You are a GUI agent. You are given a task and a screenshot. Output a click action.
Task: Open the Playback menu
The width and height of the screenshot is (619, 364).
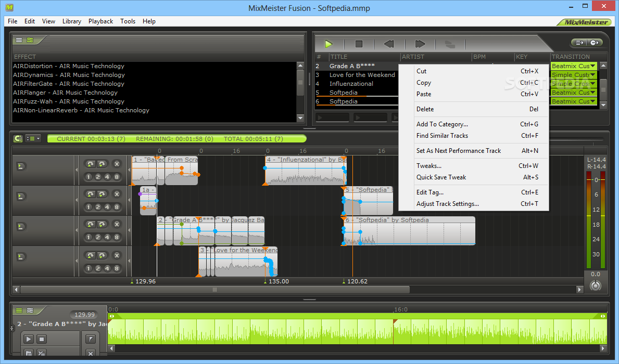point(100,21)
